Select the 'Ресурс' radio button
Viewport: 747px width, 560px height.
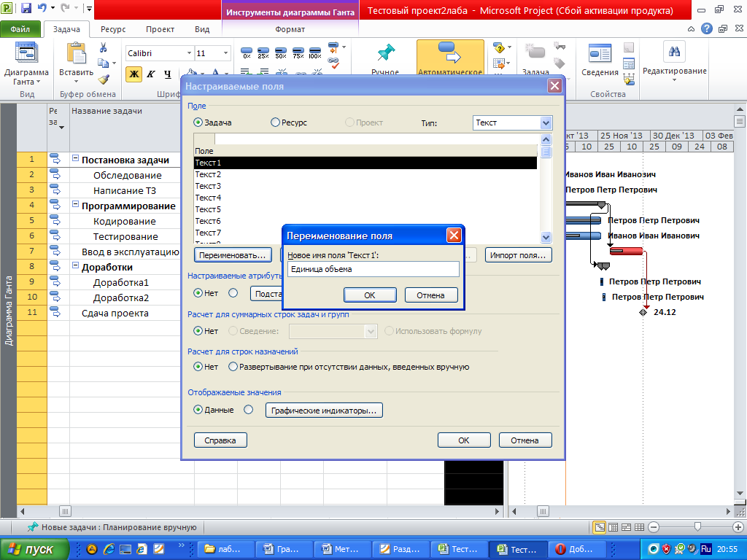pos(275,122)
